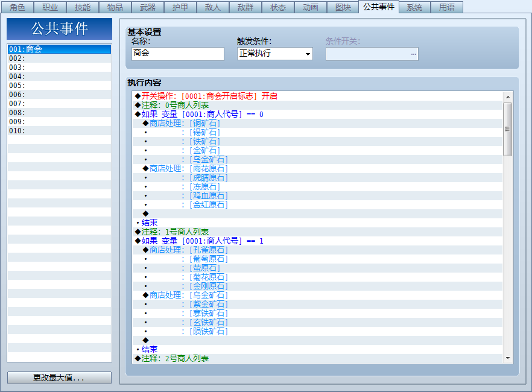Open the 系统 tab

[414, 7]
